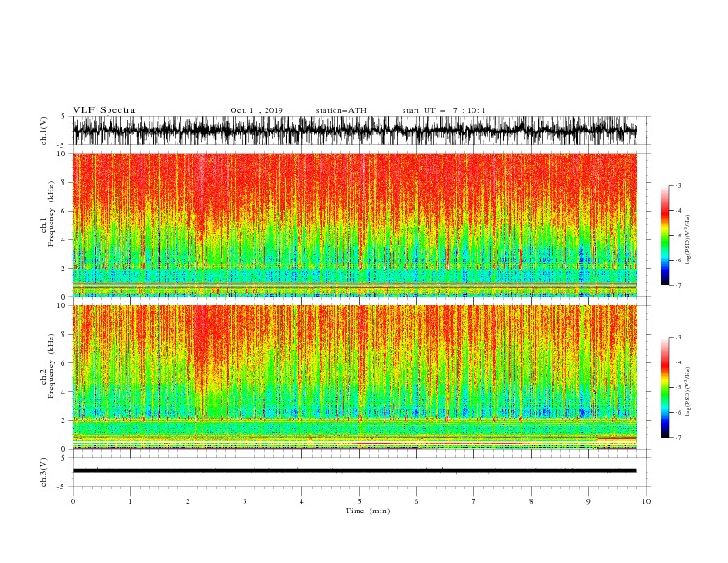Click the ch.2 color bar "log(PSD)(V²/Hz)" label

(x=688, y=392)
